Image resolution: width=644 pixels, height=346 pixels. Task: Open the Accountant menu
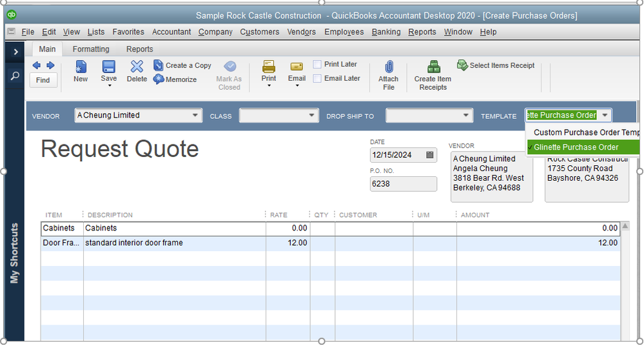[x=171, y=32]
